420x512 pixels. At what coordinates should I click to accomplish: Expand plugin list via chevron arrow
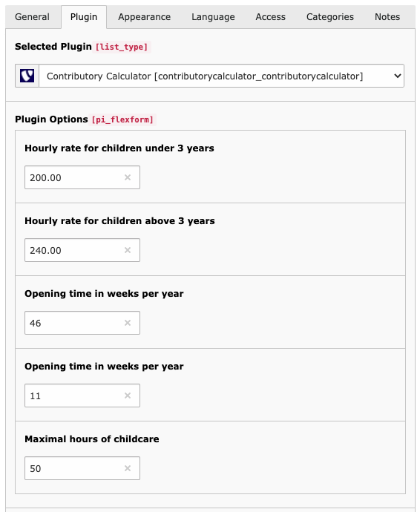(397, 76)
